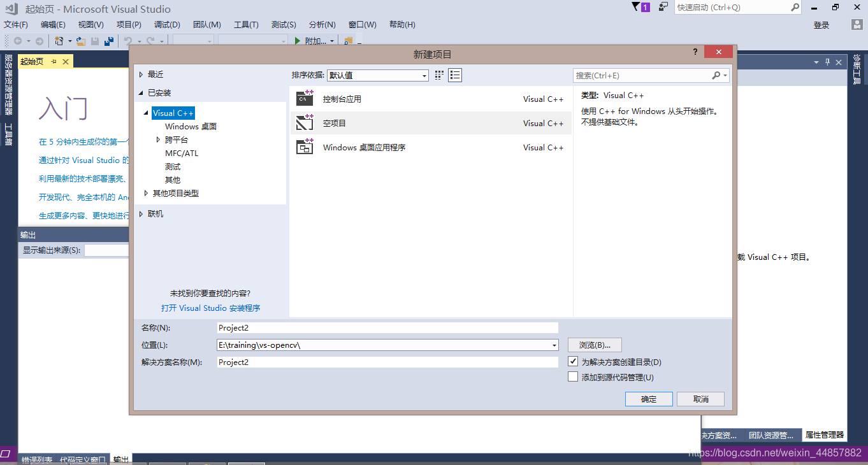Select 其他 tree item under Visual C++
Screen dimensions: 868x465
tap(173, 180)
